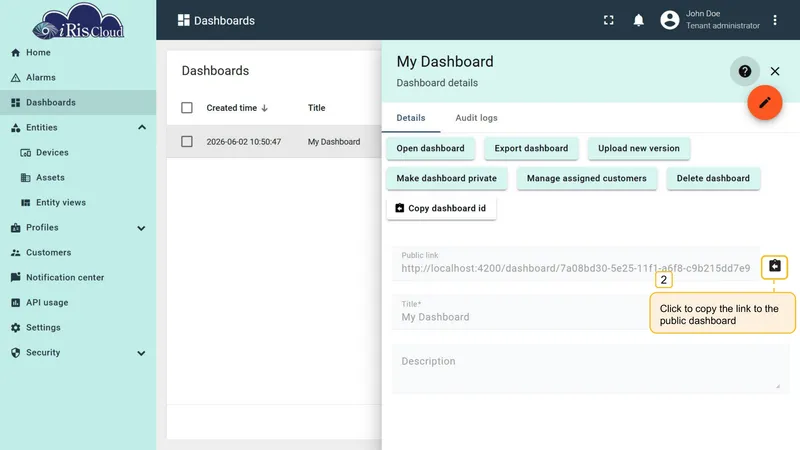Expand the Security section chevron
The height and width of the screenshot is (450, 800).
tap(141, 353)
